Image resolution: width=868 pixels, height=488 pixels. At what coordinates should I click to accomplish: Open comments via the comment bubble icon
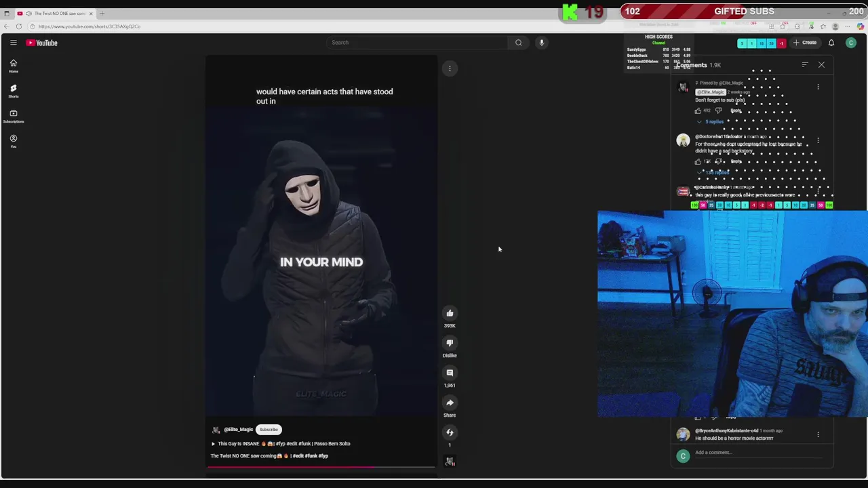click(450, 373)
